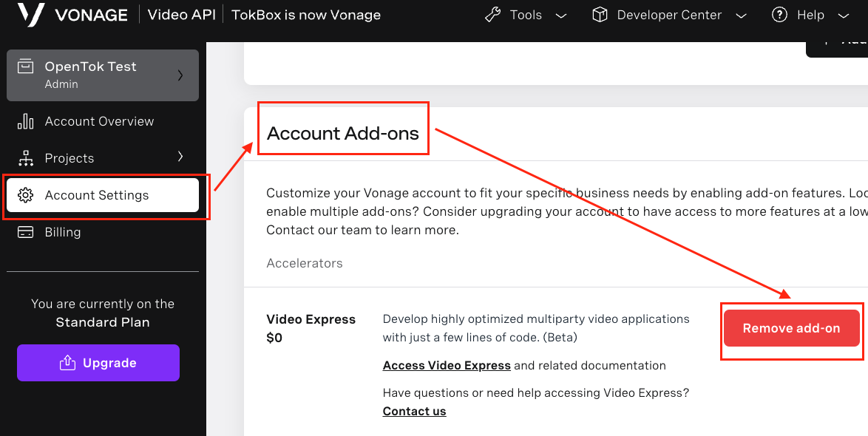Click the Vonage logo icon
Image resolution: width=868 pixels, height=436 pixels.
pyautogui.click(x=30, y=15)
